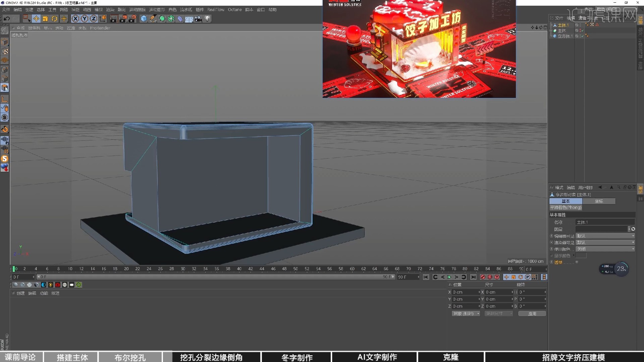The height and width of the screenshot is (362, 644).
Task: Click the 应用 apply button
Action: click(532, 314)
